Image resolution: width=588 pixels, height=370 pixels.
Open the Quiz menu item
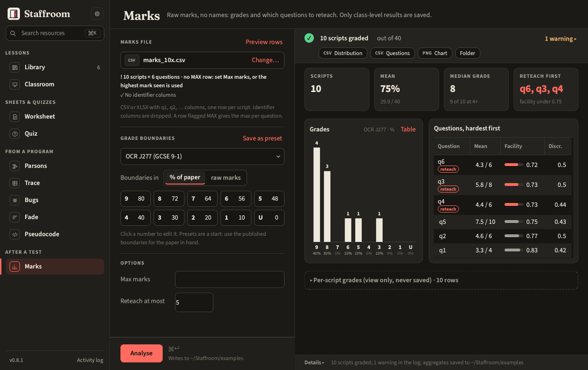[x=55, y=134]
